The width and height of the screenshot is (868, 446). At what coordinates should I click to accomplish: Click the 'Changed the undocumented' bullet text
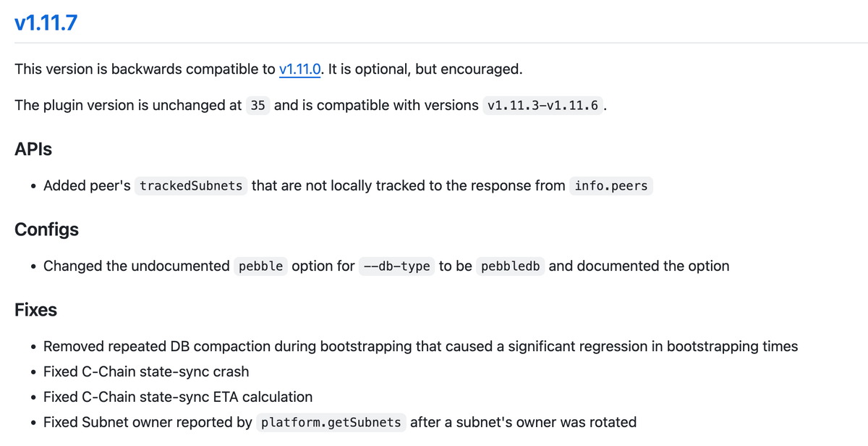(x=136, y=266)
